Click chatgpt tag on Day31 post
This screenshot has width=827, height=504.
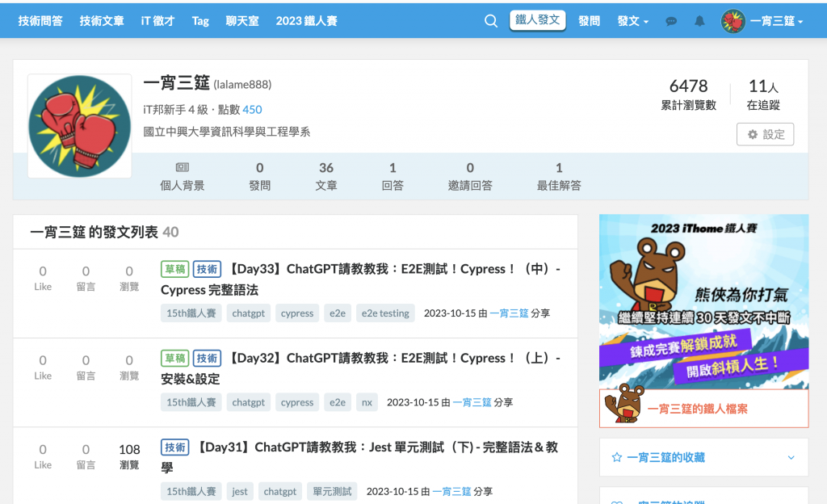coord(280,491)
